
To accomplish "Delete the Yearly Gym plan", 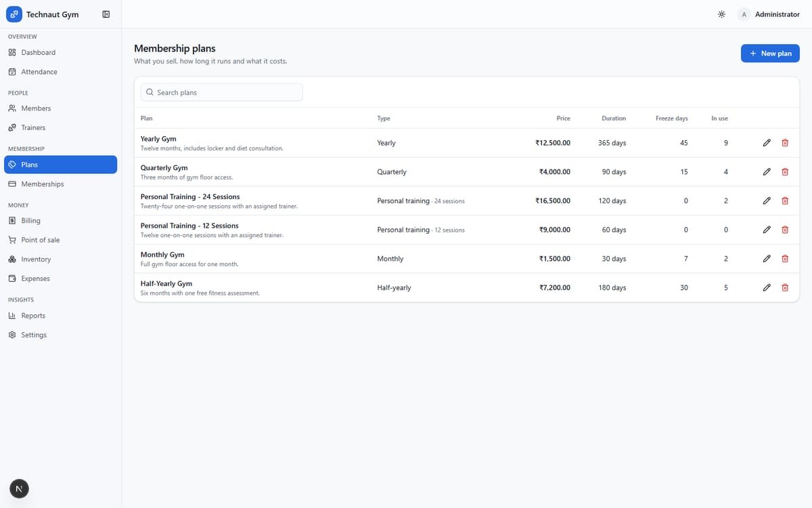I will pos(785,143).
